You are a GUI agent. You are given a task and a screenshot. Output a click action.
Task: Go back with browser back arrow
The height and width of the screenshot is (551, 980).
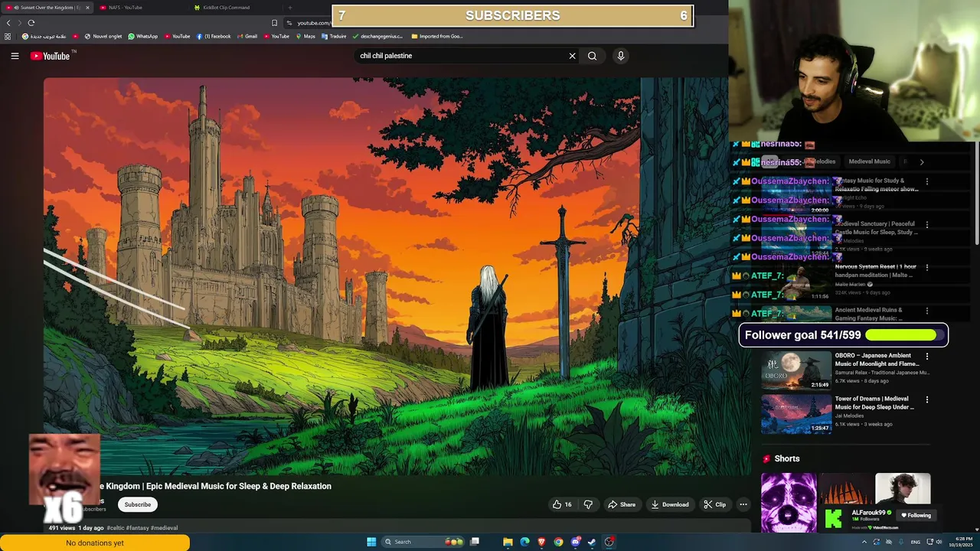click(x=8, y=23)
